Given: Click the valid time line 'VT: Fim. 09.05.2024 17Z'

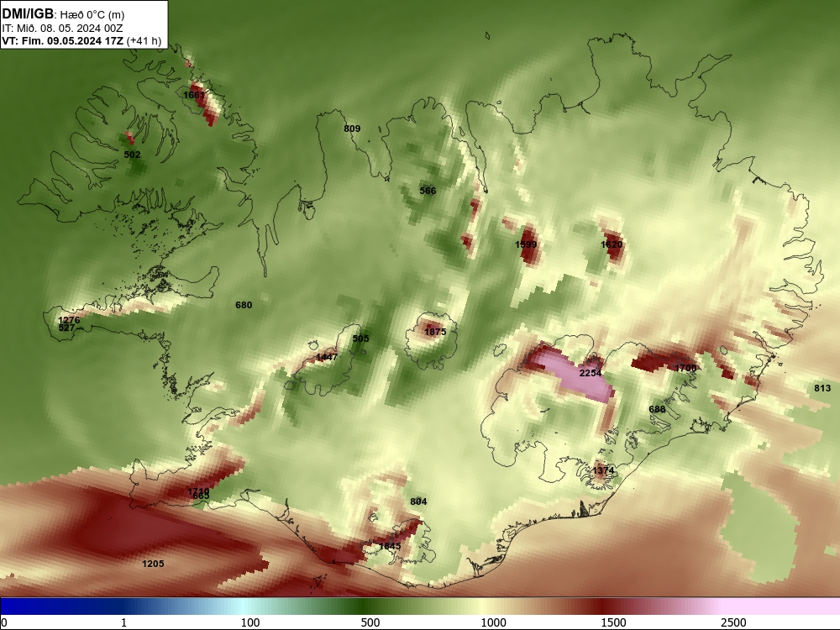Looking at the screenshot, I should pos(63,40).
